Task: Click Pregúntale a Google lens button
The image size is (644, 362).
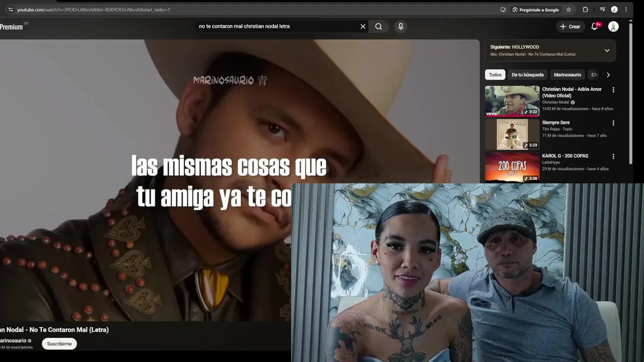Action: (536, 10)
